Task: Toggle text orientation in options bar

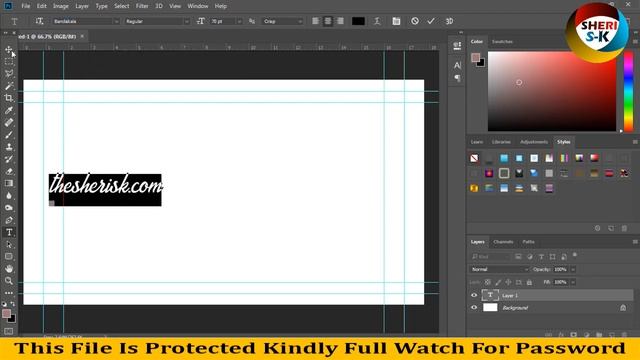Action: coord(39,21)
